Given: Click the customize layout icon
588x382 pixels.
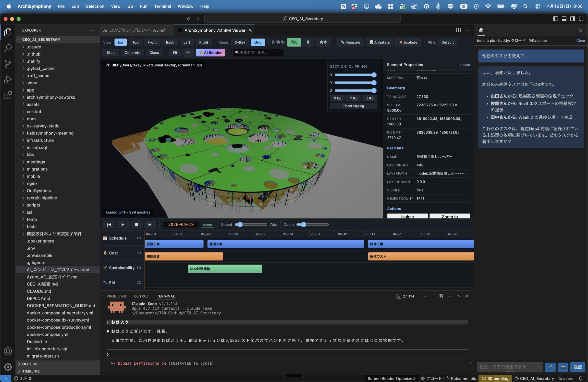Looking at the screenshot, I should point(581,19).
